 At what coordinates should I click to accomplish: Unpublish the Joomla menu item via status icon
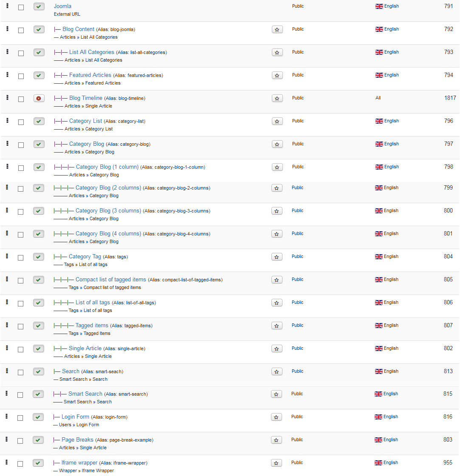pos(39,6)
